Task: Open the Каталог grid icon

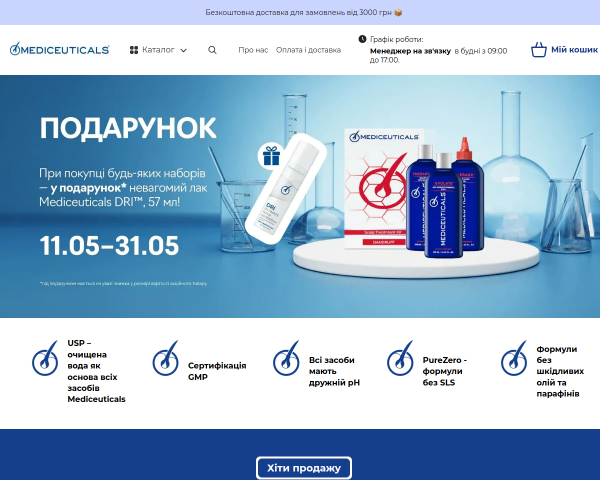Action: coord(134,50)
